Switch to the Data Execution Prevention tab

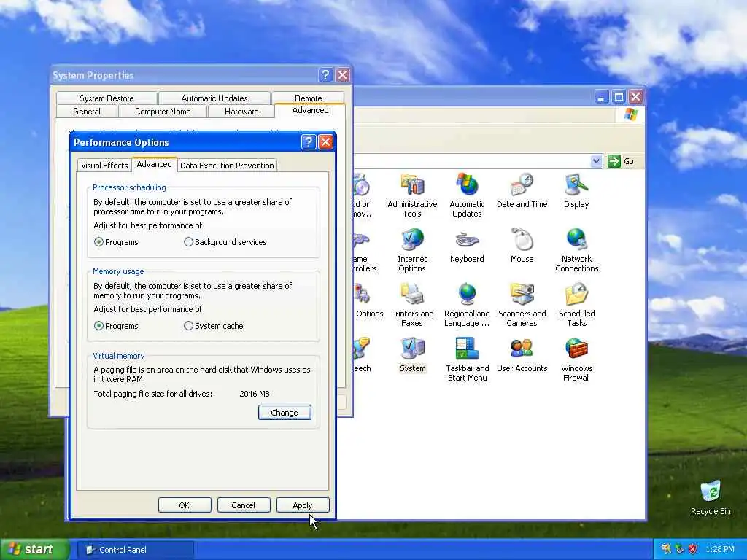tap(227, 166)
